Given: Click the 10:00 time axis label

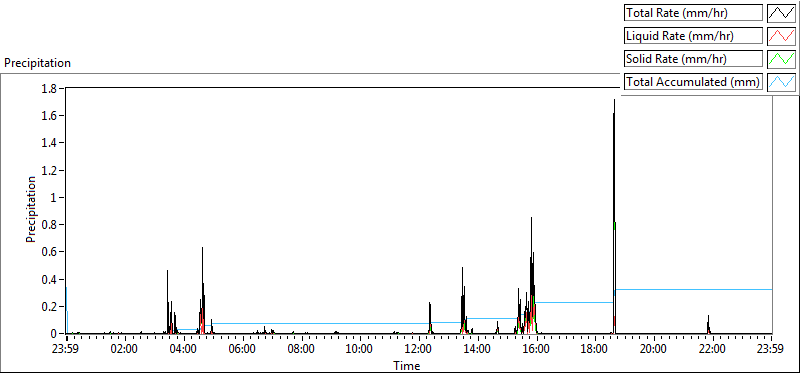Looking at the screenshot, I should tap(360, 350).
